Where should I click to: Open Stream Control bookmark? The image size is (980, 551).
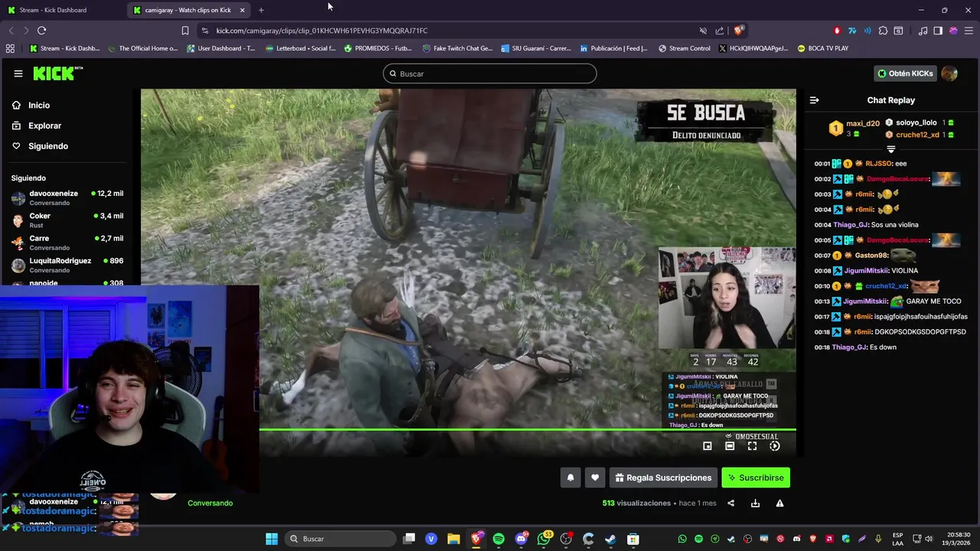(x=684, y=48)
